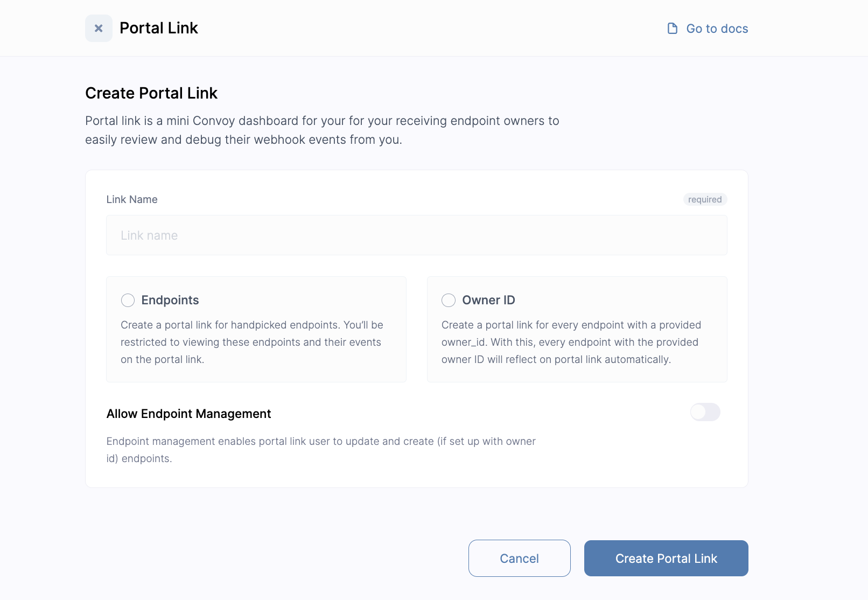Click the Endpoints option description text
868x600 pixels.
pyautogui.click(x=252, y=342)
